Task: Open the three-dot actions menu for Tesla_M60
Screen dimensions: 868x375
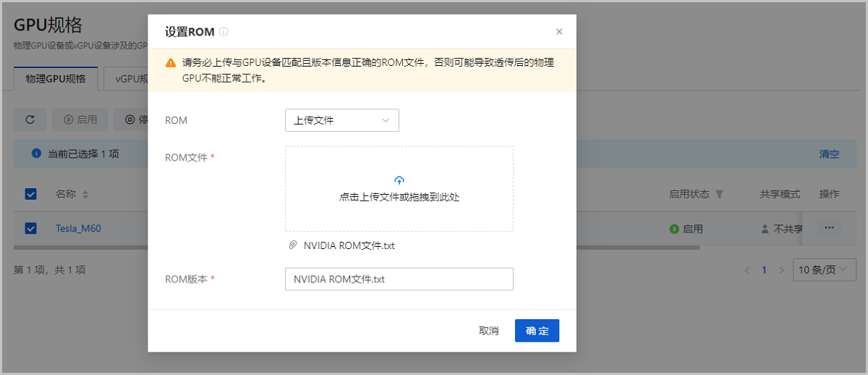Action: click(829, 228)
